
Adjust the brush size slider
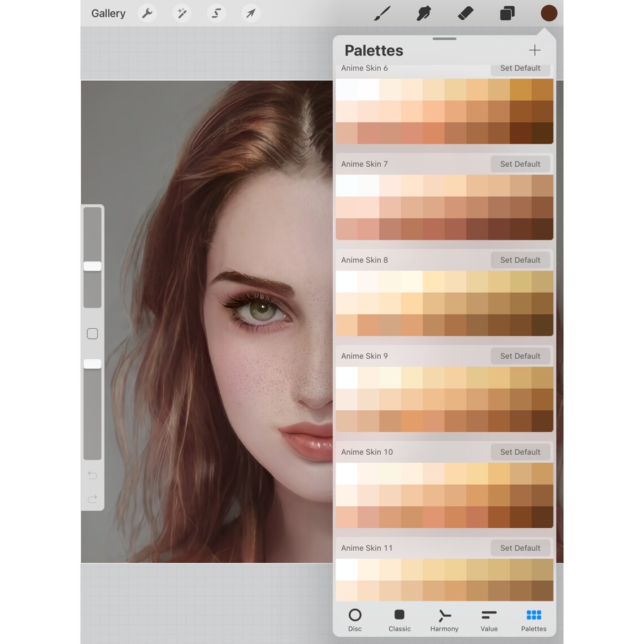point(92,266)
